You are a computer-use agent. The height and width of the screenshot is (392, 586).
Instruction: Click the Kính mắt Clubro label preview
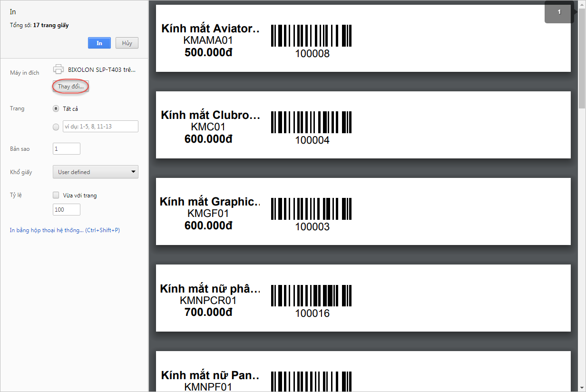(x=363, y=125)
